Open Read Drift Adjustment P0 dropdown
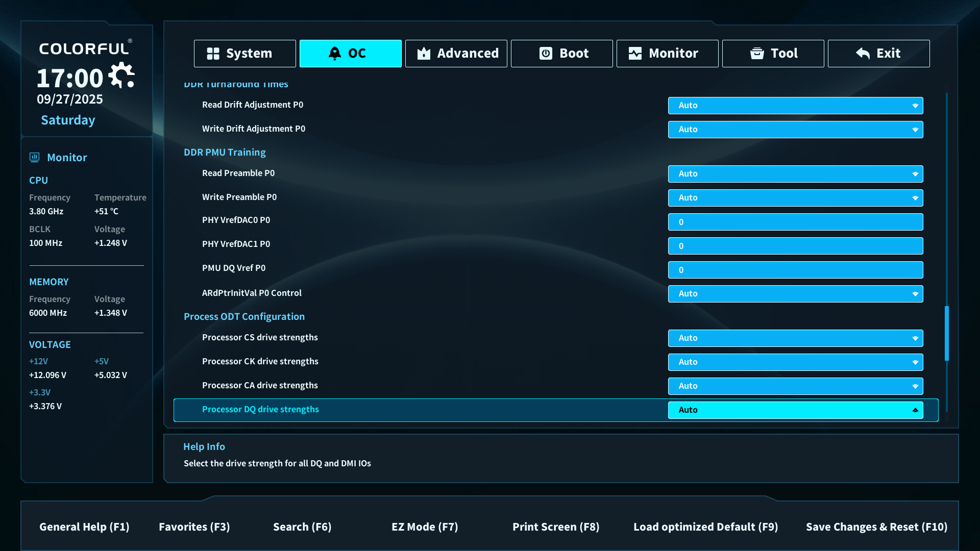The image size is (980, 551). pos(795,106)
